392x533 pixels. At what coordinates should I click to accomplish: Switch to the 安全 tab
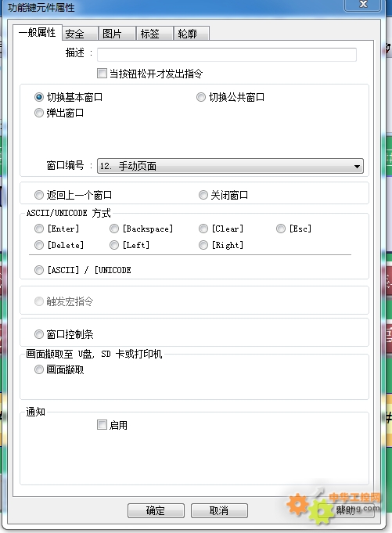[x=80, y=34]
